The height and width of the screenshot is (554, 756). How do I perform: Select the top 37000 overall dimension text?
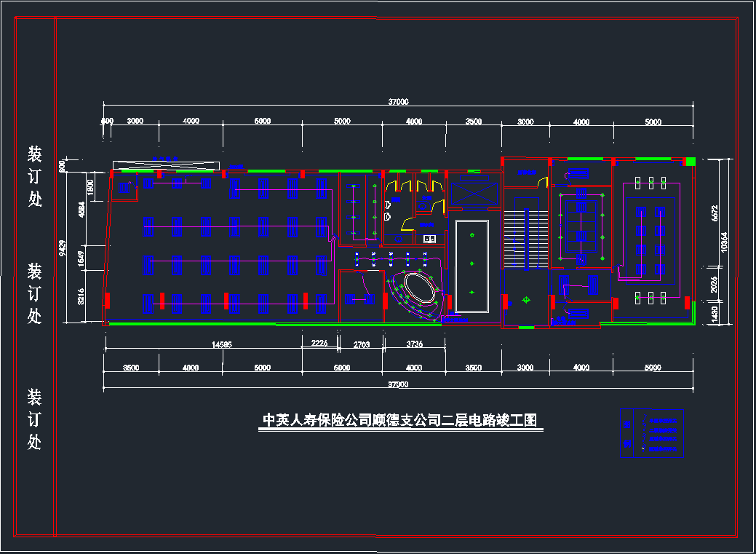398,102
